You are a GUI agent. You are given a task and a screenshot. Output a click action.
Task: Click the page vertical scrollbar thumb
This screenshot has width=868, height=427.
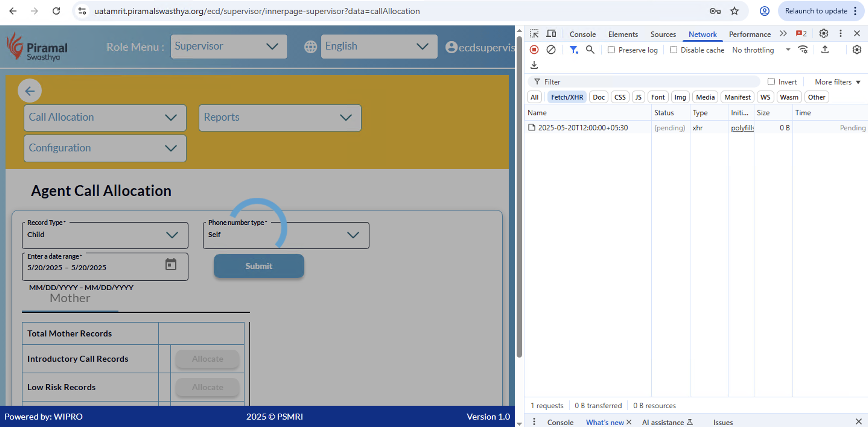[519, 196]
